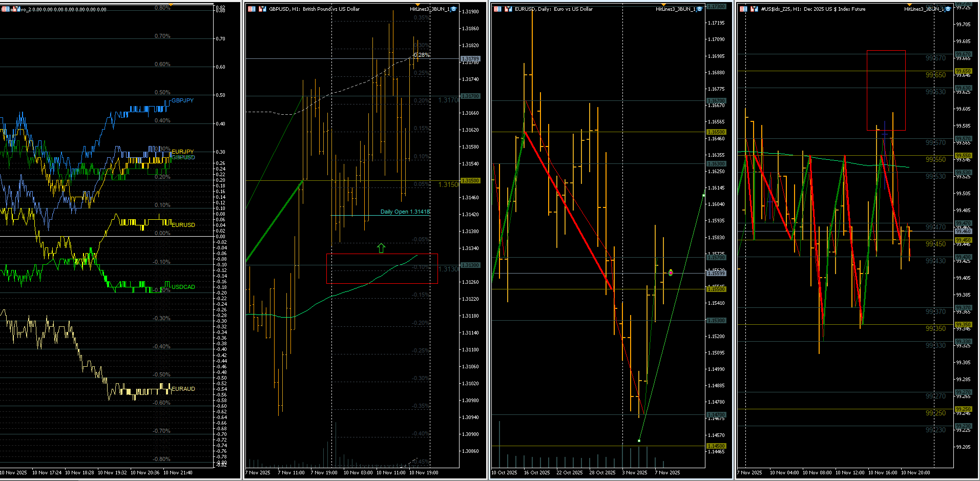This screenshot has width=980, height=481.
Task: Click the orange chart-shift marker atop US Index chart
Action: click(909, 5)
